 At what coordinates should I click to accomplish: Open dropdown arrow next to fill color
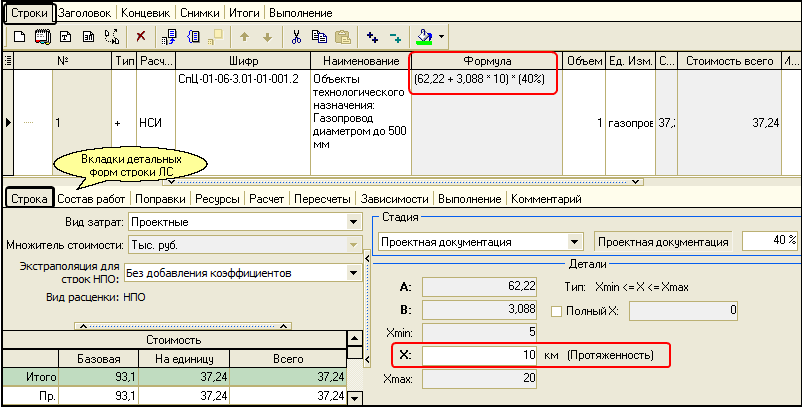click(x=441, y=37)
